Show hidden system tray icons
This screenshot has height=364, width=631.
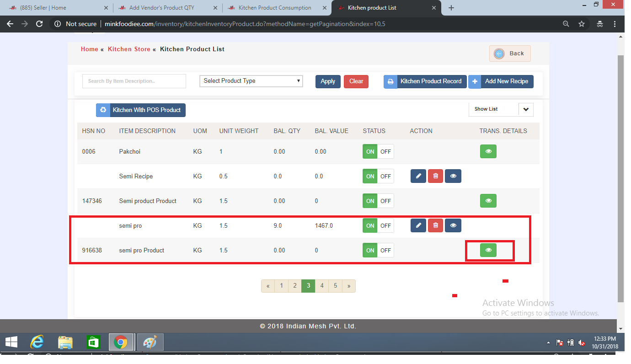tap(549, 343)
